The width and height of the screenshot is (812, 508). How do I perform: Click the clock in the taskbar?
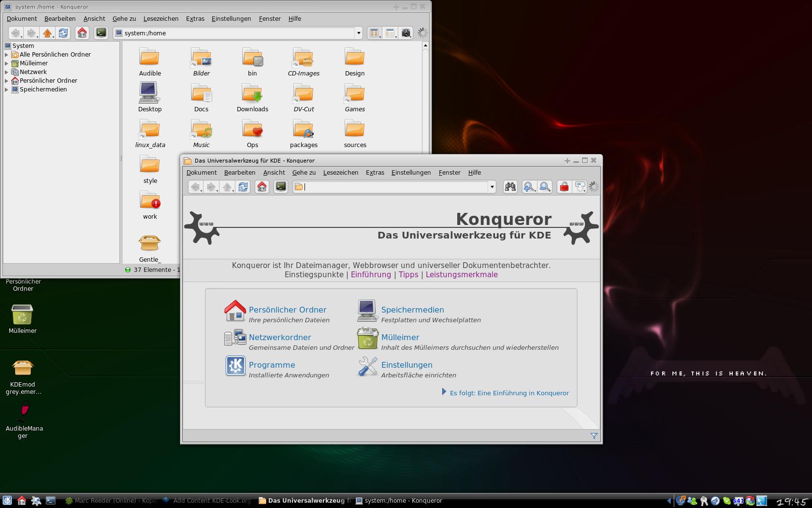coord(792,501)
